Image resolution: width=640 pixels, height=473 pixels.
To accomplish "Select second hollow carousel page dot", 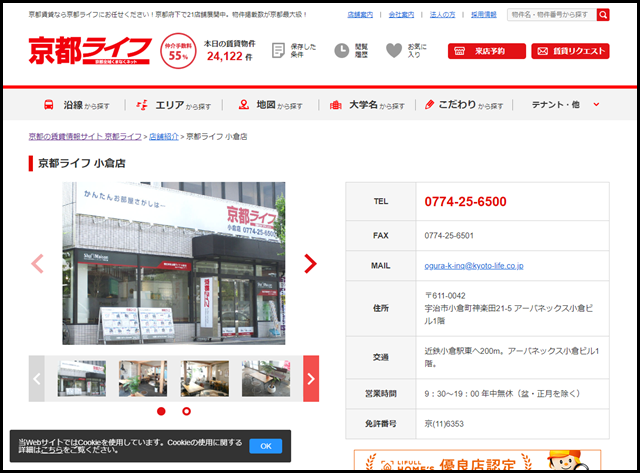I will [187, 411].
